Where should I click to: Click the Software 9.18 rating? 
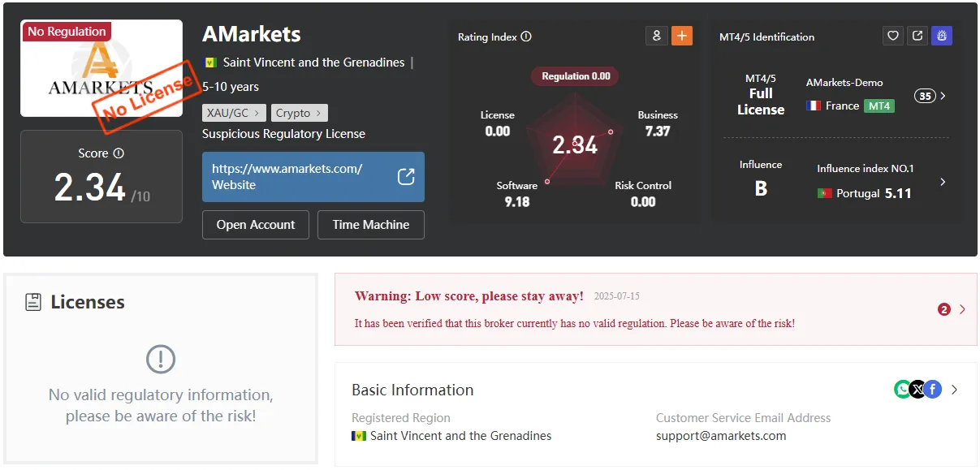tap(517, 194)
